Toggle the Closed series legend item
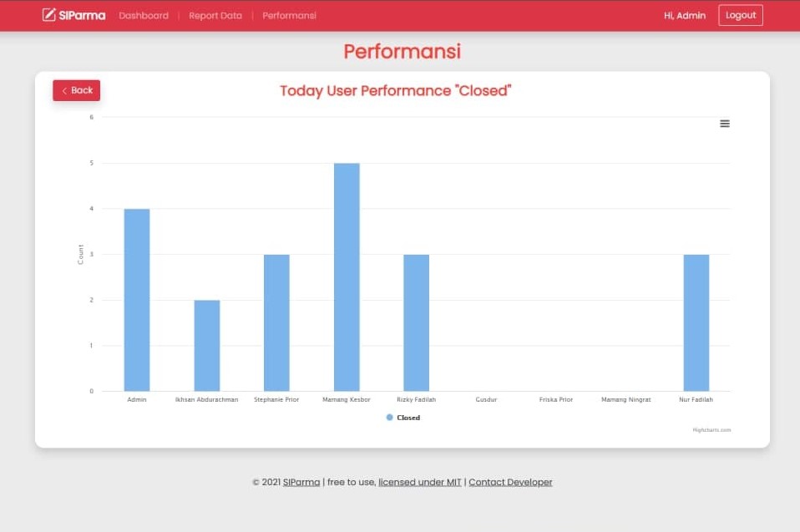Screen dimensions: 800x532 point(408,418)
